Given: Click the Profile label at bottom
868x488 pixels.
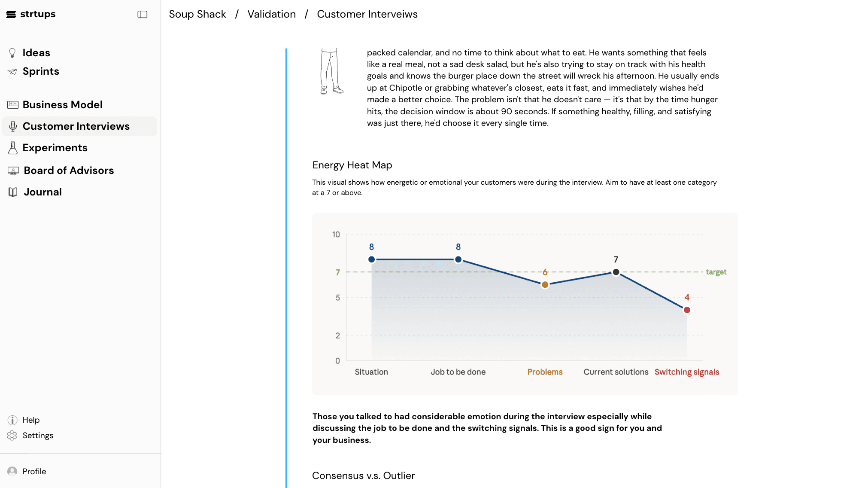Looking at the screenshot, I should click(x=35, y=471).
